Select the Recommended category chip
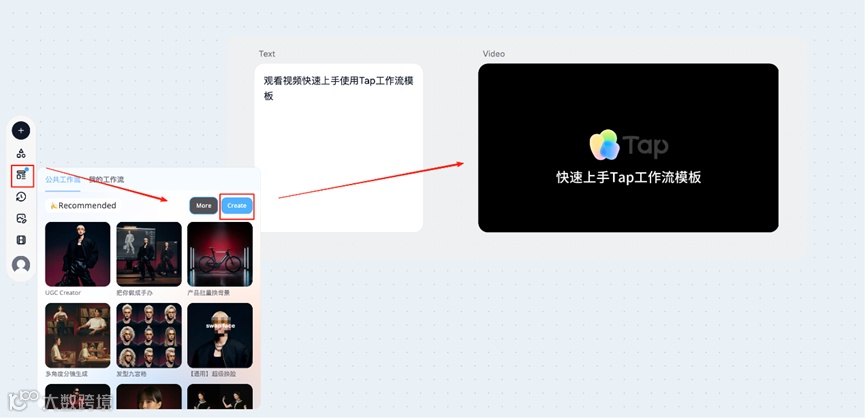This screenshot has width=865, height=418. click(83, 206)
